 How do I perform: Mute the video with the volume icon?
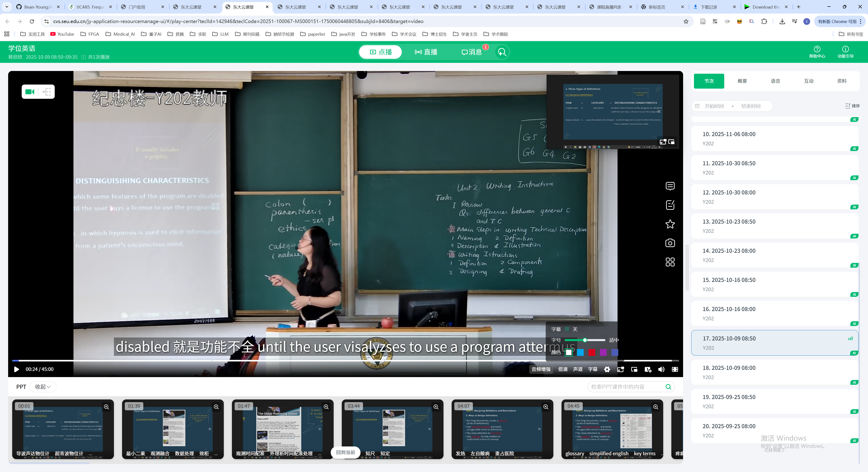pos(661,369)
